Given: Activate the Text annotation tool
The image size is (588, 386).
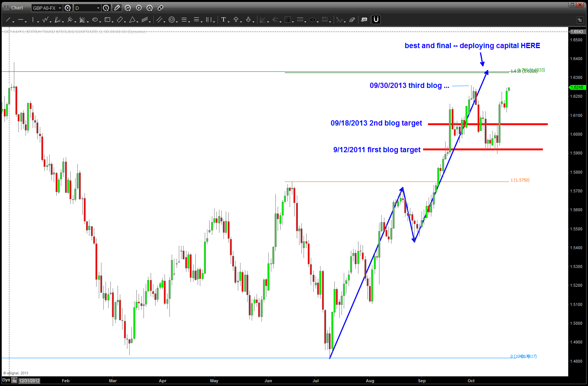Looking at the screenshot, I should (x=224, y=20).
